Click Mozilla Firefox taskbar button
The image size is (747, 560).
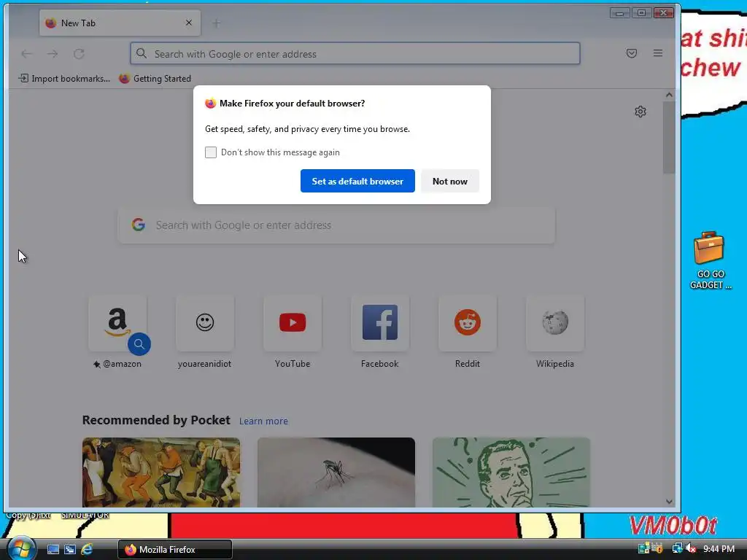[x=175, y=550]
